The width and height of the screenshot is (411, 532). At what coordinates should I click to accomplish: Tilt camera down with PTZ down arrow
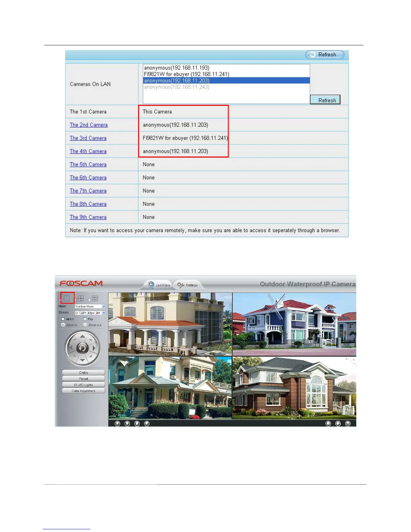point(82,360)
